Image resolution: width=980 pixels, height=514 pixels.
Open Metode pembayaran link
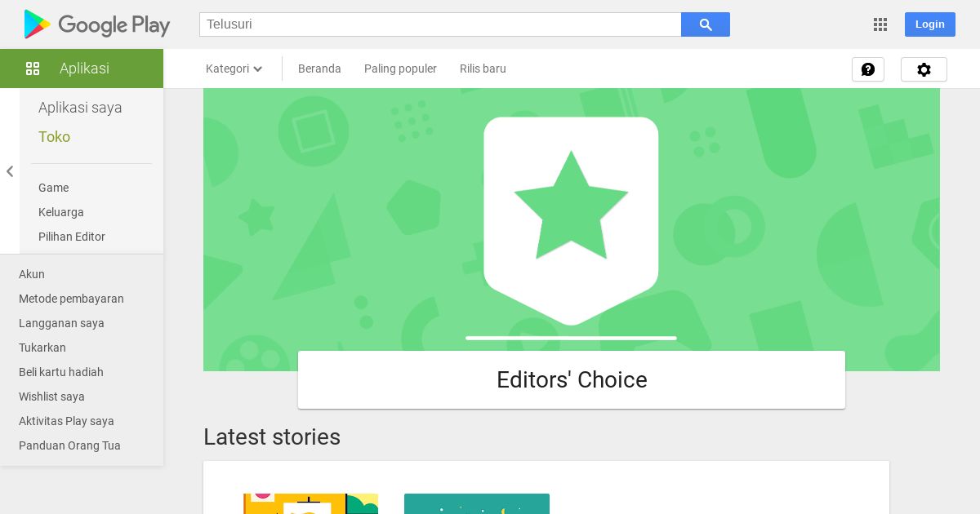[71, 299]
